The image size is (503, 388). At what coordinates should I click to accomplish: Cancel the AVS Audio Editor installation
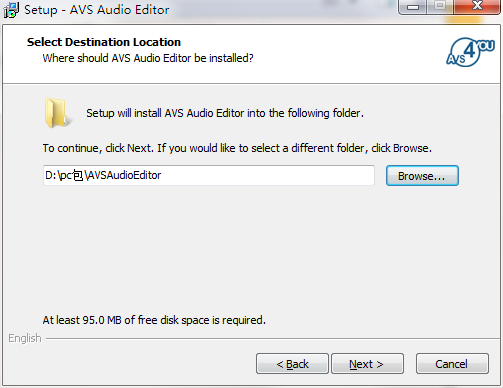pyautogui.click(x=452, y=364)
